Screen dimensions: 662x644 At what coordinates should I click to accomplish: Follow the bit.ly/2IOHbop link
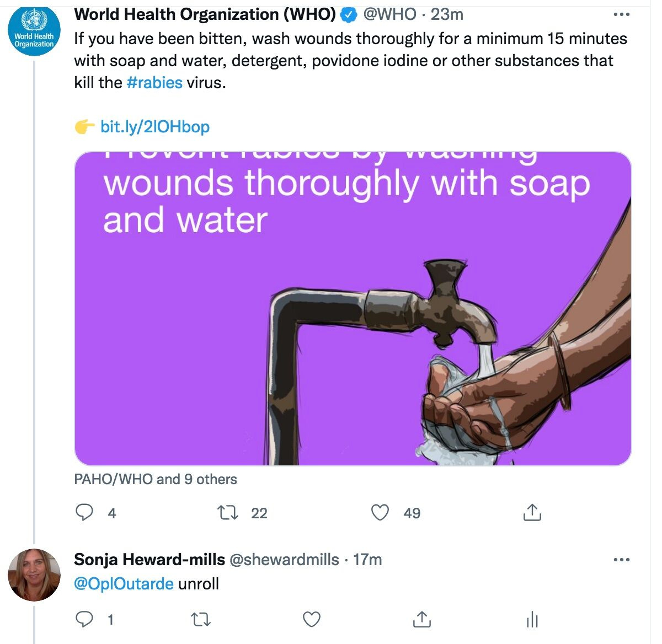point(155,126)
